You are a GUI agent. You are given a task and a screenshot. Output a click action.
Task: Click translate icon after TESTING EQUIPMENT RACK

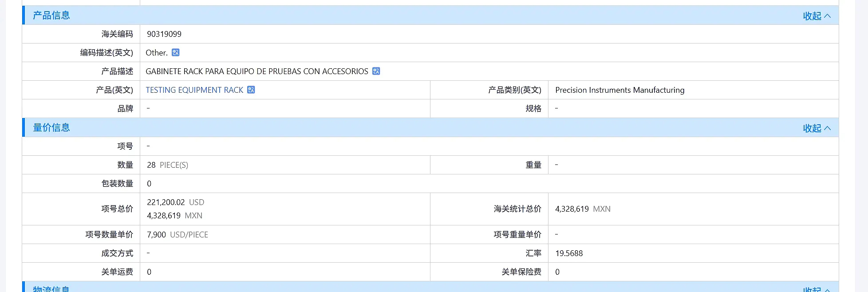pyautogui.click(x=251, y=90)
